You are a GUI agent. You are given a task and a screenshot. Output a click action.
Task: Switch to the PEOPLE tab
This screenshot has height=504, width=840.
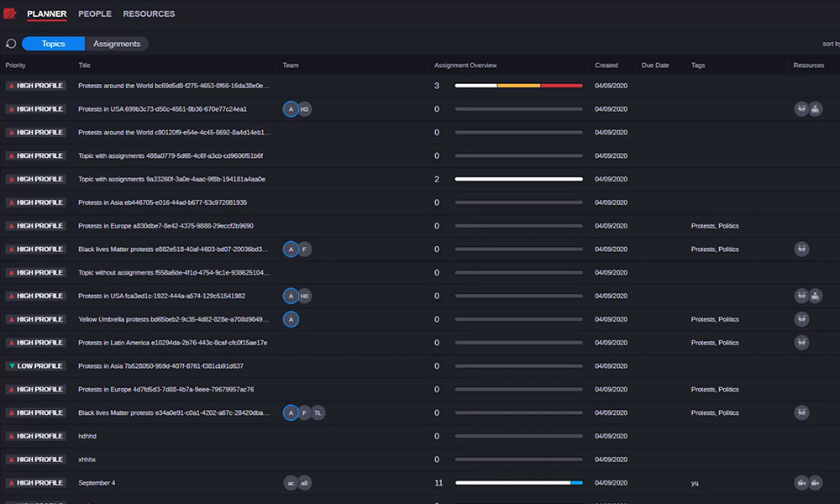95,14
